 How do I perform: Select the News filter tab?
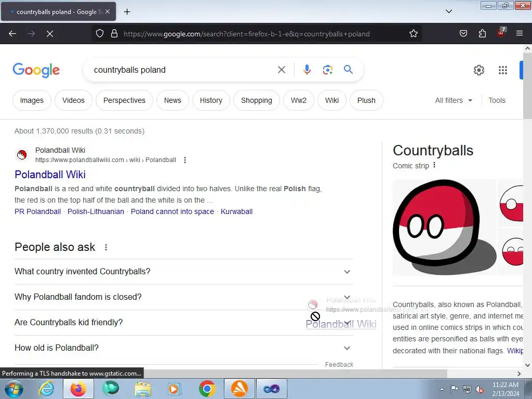click(172, 100)
